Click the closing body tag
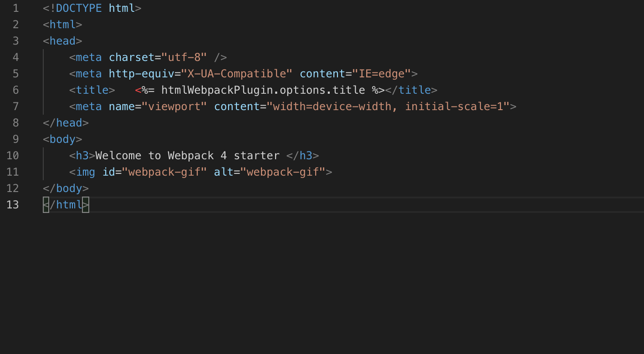 pos(66,188)
